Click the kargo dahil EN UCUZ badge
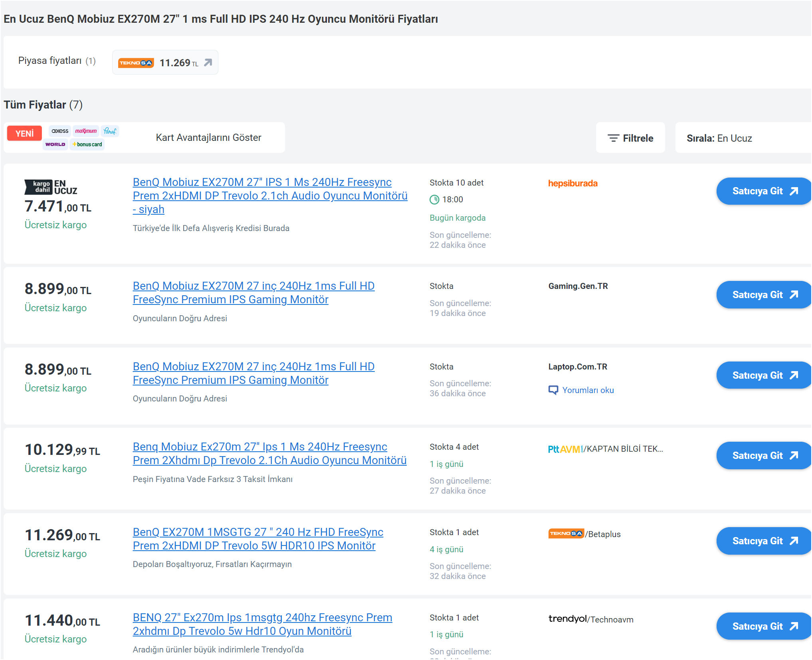Viewport: 812px width, 660px height. (51, 187)
